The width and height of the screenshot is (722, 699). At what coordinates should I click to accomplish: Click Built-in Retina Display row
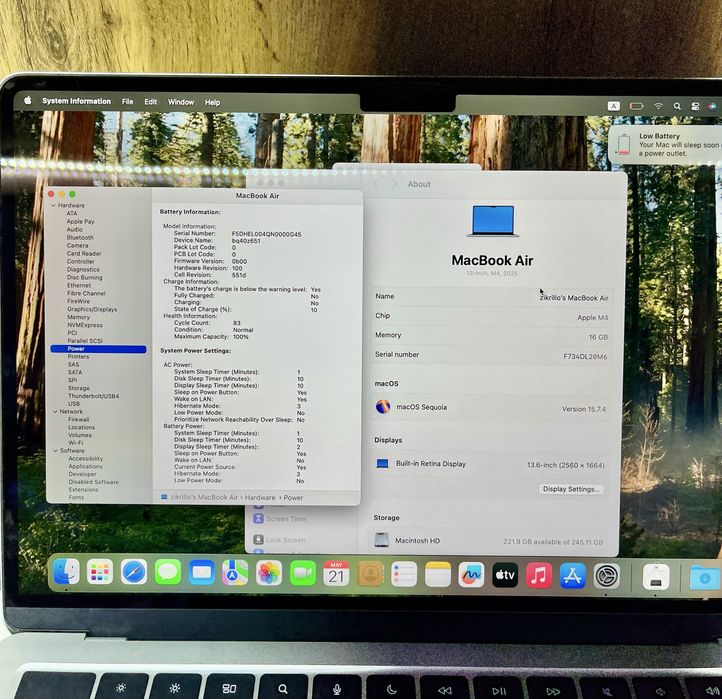(489, 465)
